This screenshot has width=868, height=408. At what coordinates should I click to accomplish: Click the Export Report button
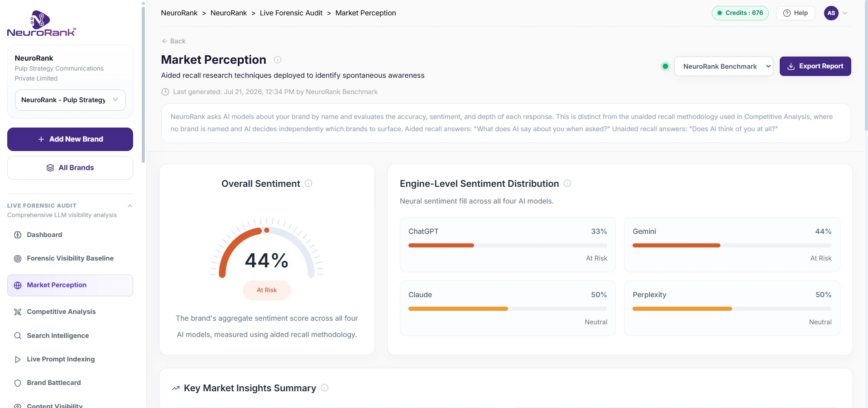coord(815,66)
